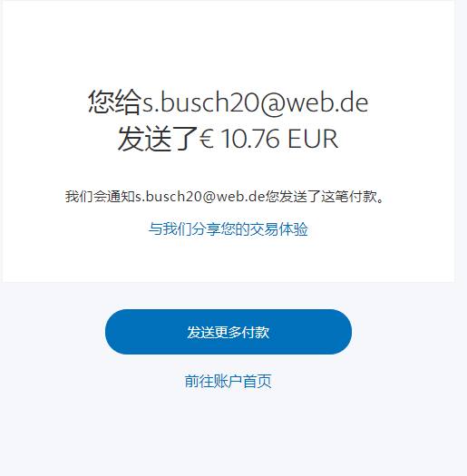The width and height of the screenshot is (467, 476).
Task: Click blank card area under the feedback link
Action: (229, 259)
